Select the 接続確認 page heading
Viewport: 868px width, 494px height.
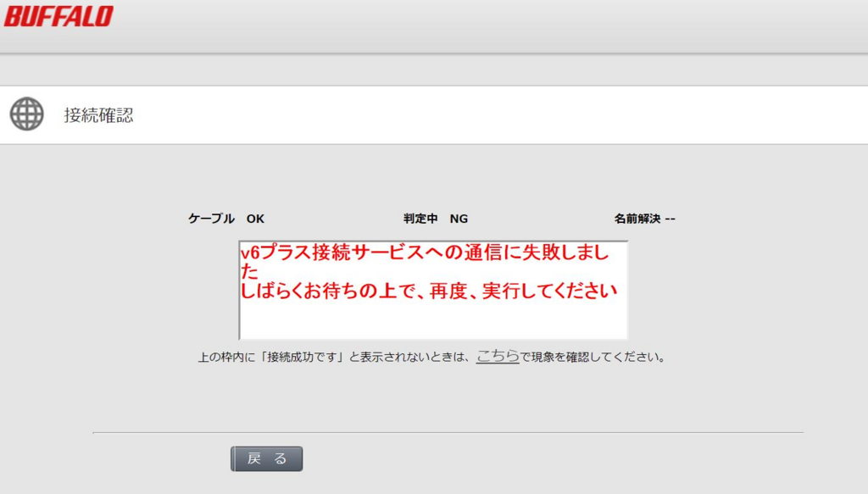click(x=98, y=115)
